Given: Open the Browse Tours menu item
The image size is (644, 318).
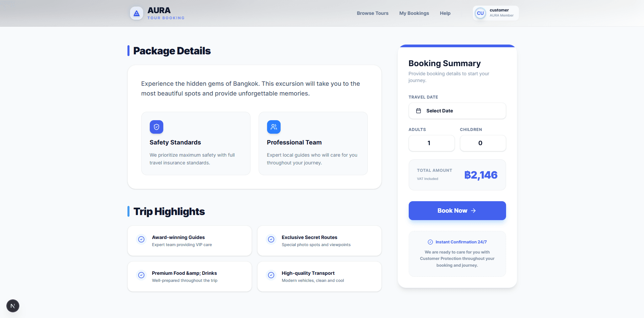Looking at the screenshot, I should pos(373,13).
